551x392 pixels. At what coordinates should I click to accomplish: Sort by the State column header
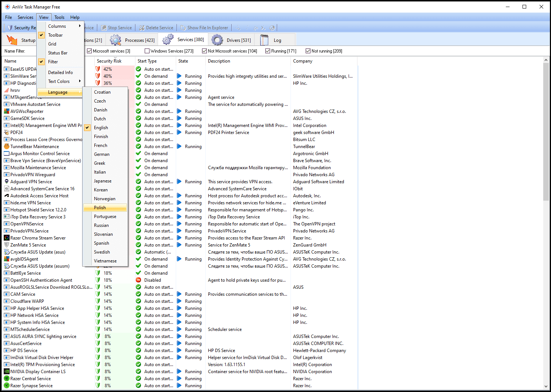click(191, 61)
